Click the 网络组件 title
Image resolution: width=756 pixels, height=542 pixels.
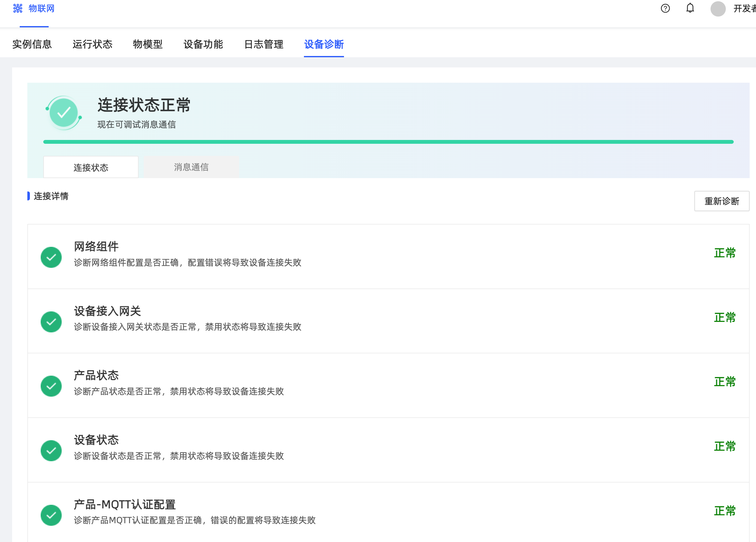tap(96, 247)
